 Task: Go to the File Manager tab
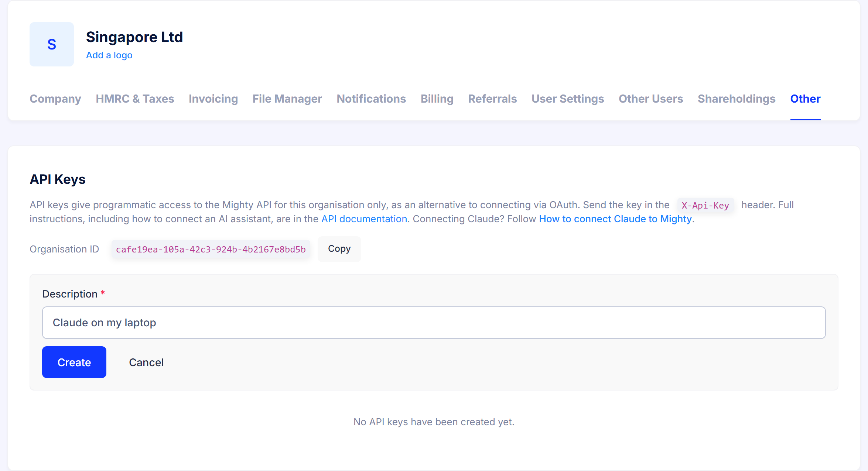tap(287, 99)
